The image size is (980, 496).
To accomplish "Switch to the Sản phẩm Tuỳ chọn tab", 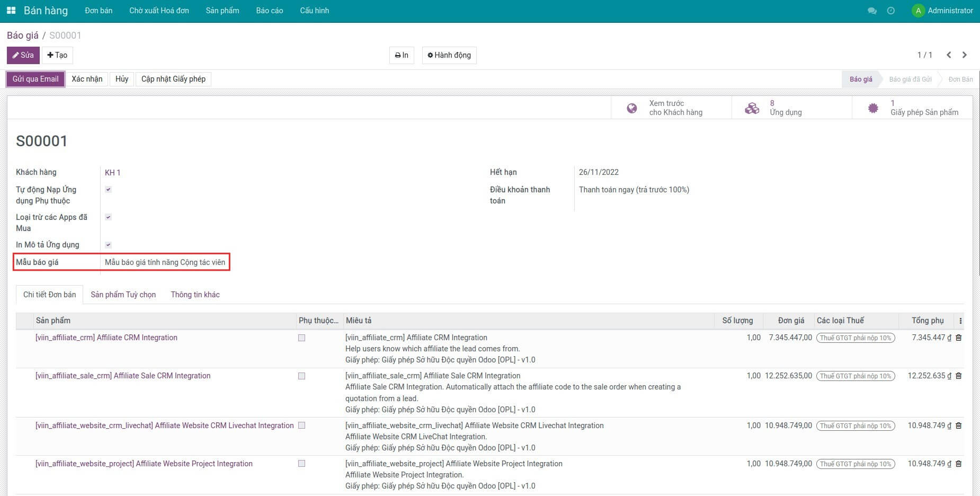I will [123, 295].
